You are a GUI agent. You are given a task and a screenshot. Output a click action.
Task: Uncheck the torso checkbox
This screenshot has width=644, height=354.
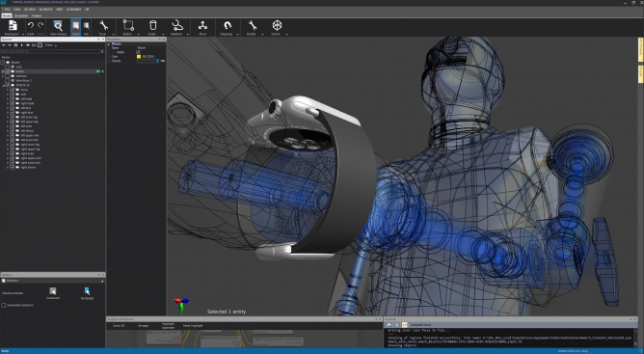13,90
